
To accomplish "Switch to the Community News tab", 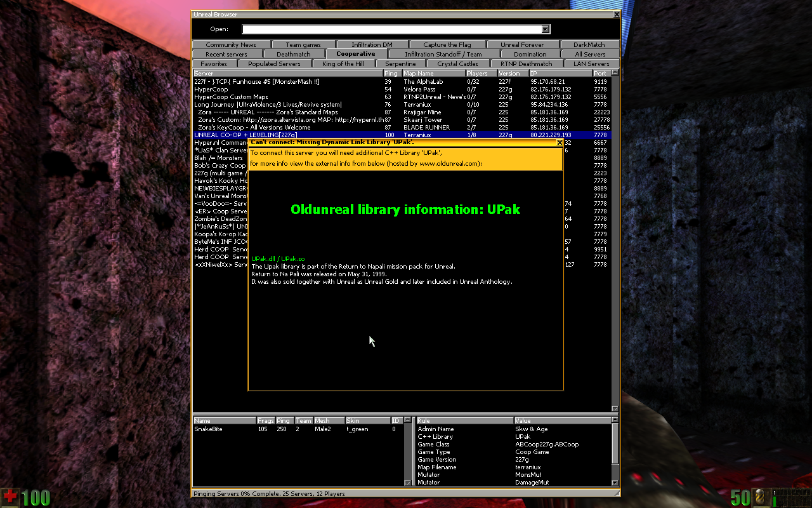I will point(231,45).
